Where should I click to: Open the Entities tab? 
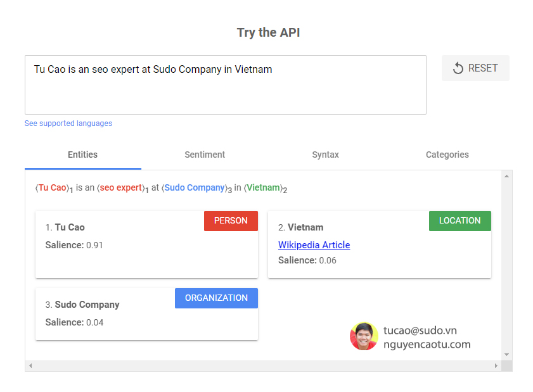(x=82, y=155)
